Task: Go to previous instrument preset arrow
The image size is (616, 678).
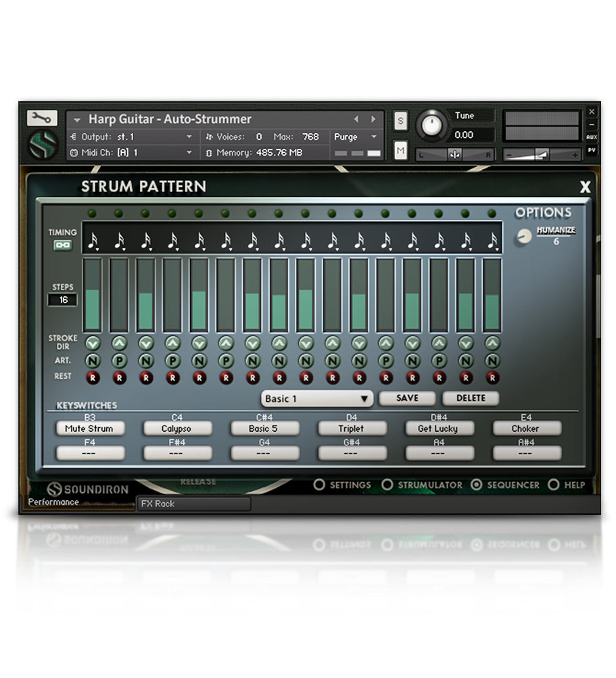Action: coord(356,119)
